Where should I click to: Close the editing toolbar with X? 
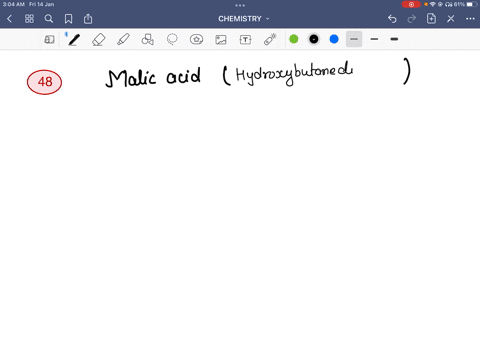pyautogui.click(x=451, y=19)
